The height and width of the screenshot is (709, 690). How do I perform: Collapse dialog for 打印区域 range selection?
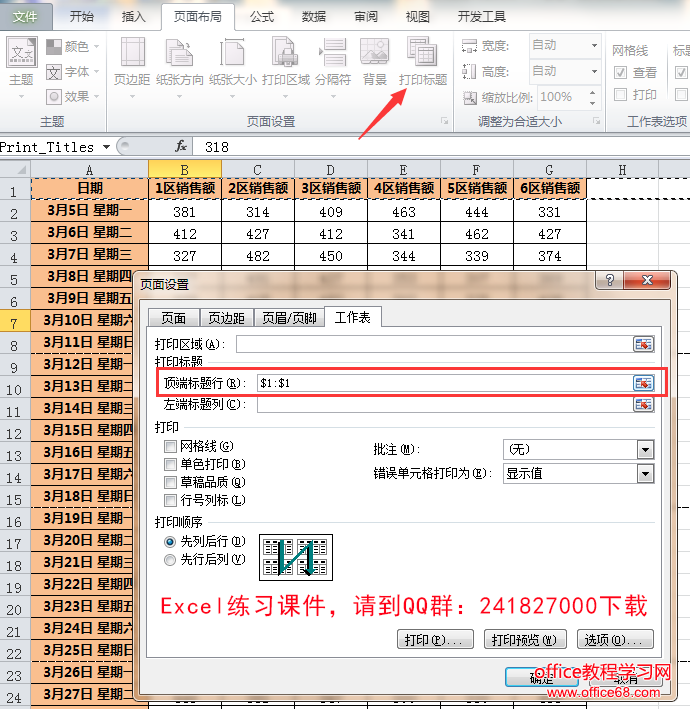pos(643,344)
